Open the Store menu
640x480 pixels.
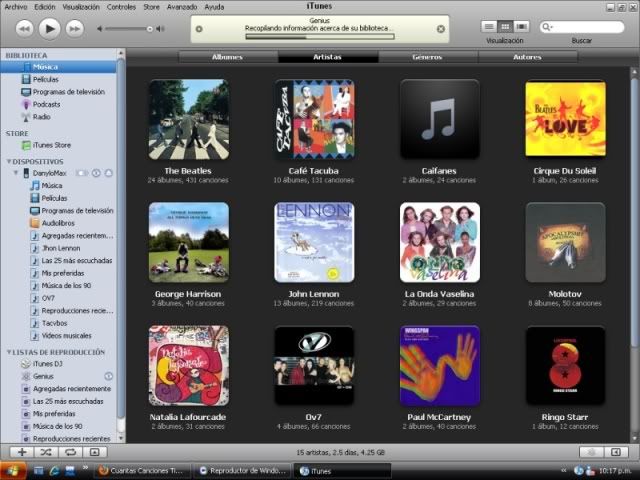coord(151,7)
